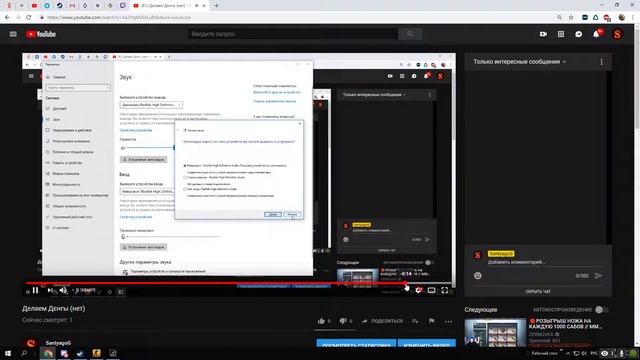This screenshot has width=640, height=360.
Task: Switch to the pinned Gmail tab
Action: point(72,6)
